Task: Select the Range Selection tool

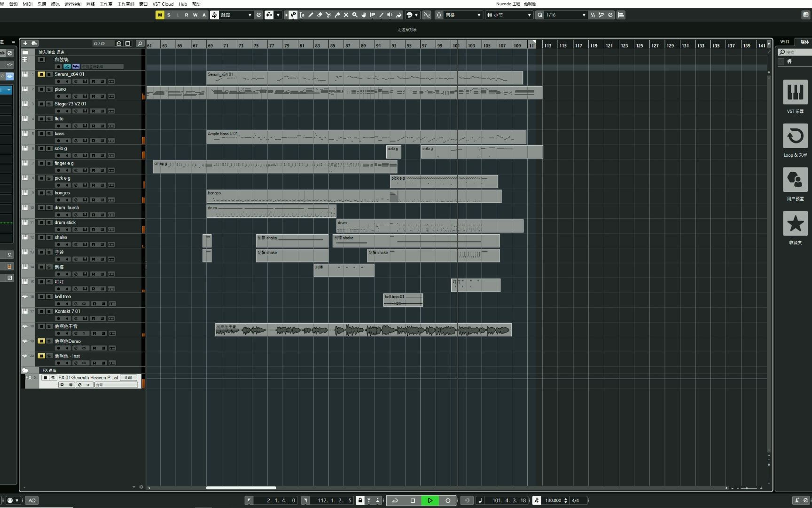Action: tap(302, 15)
